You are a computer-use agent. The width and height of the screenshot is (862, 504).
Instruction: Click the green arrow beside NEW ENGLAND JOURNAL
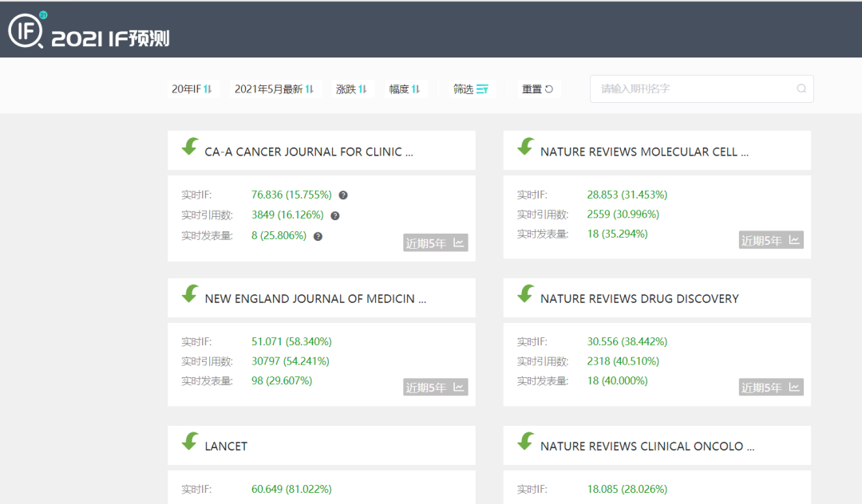[190, 293]
